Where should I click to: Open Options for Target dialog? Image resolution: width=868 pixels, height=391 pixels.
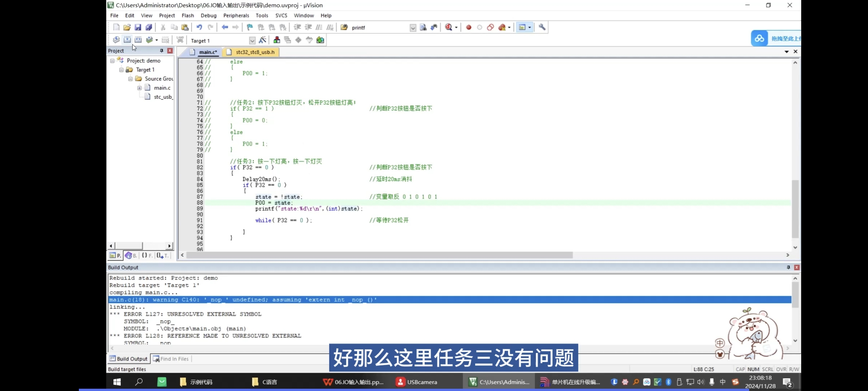click(263, 40)
